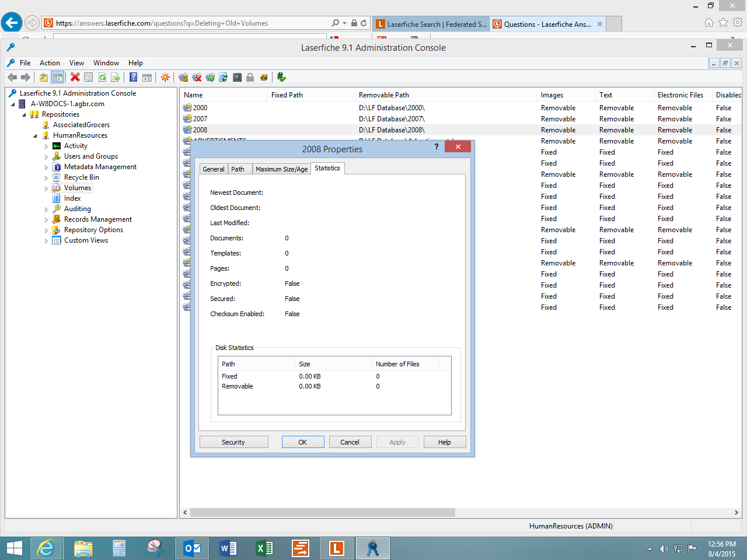Screen dimensions: 747x560
Task: Collapse the HumanResources repository node
Action: [35, 135]
